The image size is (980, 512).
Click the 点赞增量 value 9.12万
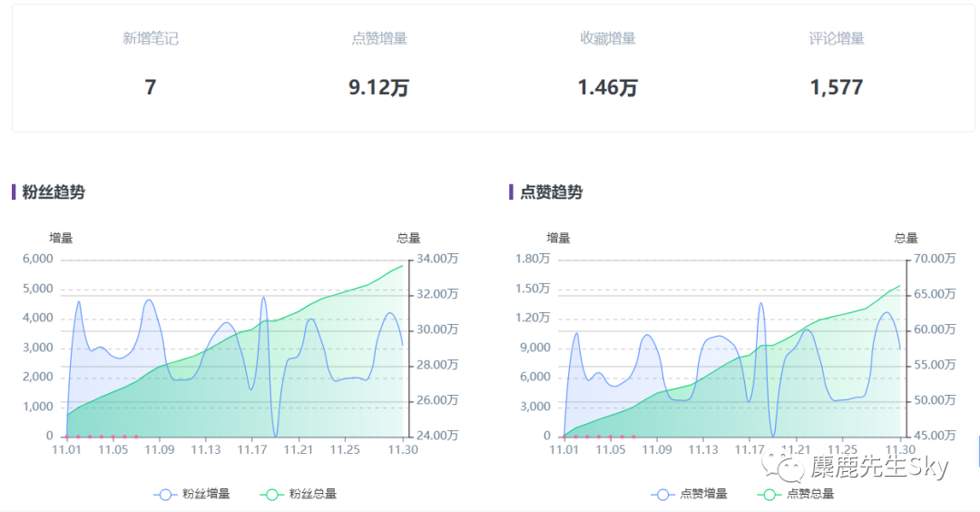[x=378, y=87]
